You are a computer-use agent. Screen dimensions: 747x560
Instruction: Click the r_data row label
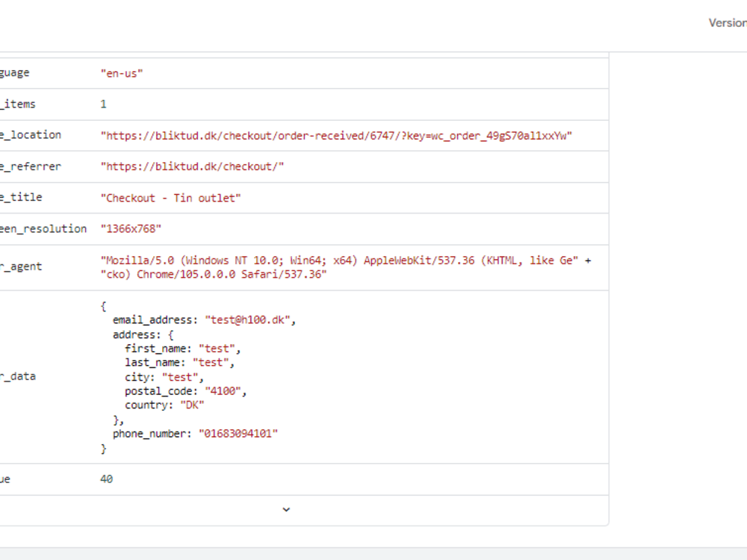[x=18, y=376]
